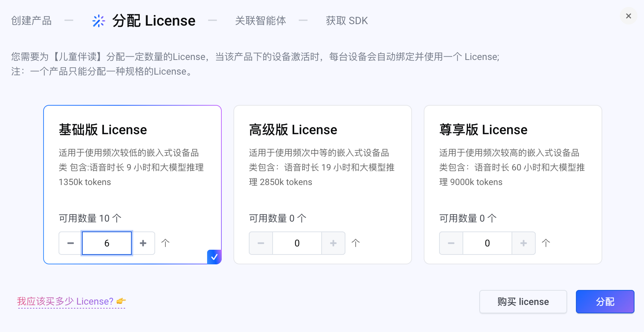Go to the 获取 SDK step
Screen dimensions: 644x332
[x=347, y=21]
